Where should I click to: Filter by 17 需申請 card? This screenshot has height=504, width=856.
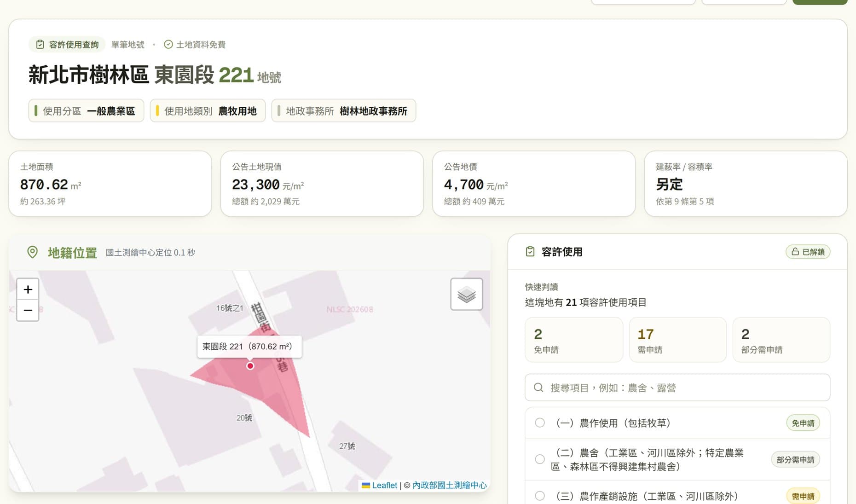(x=677, y=340)
